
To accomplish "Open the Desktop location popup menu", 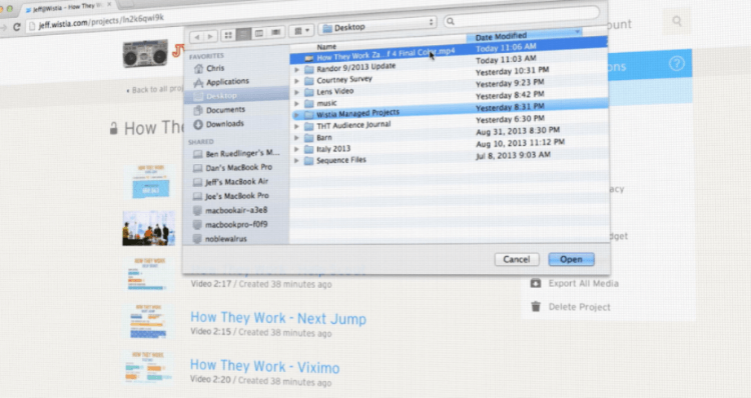I will [378, 26].
